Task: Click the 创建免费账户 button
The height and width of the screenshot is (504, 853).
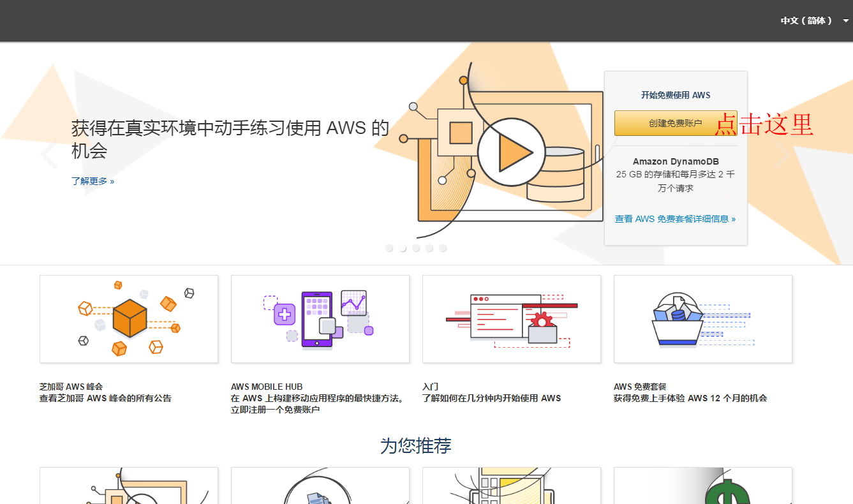Action: pyautogui.click(x=675, y=123)
